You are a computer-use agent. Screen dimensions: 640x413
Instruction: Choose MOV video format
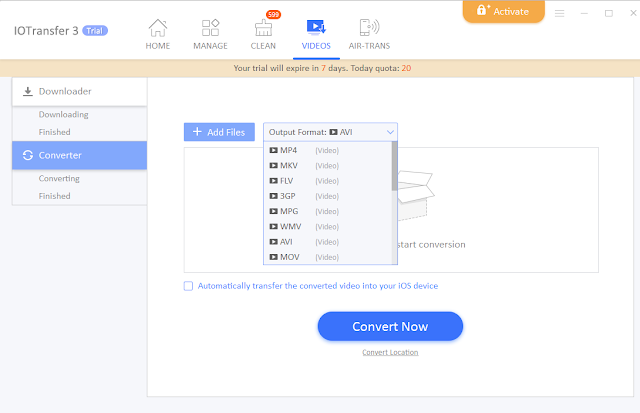(327, 257)
